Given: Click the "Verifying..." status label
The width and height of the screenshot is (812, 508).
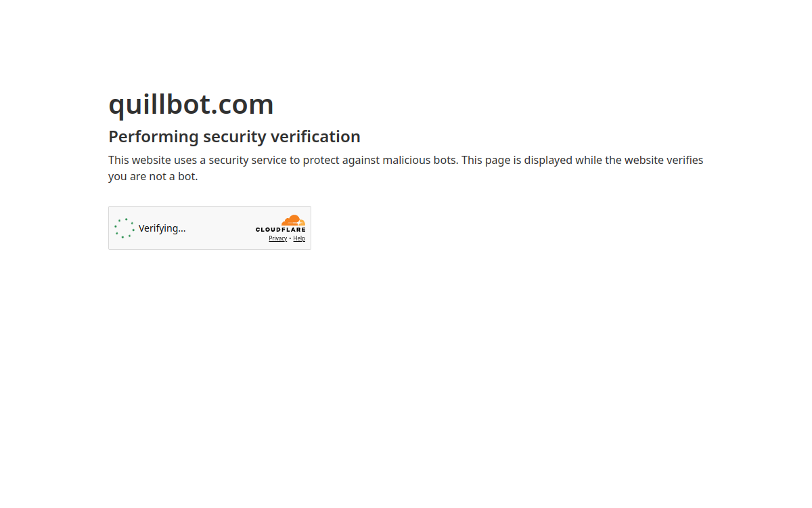Looking at the screenshot, I should click(x=162, y=228).
